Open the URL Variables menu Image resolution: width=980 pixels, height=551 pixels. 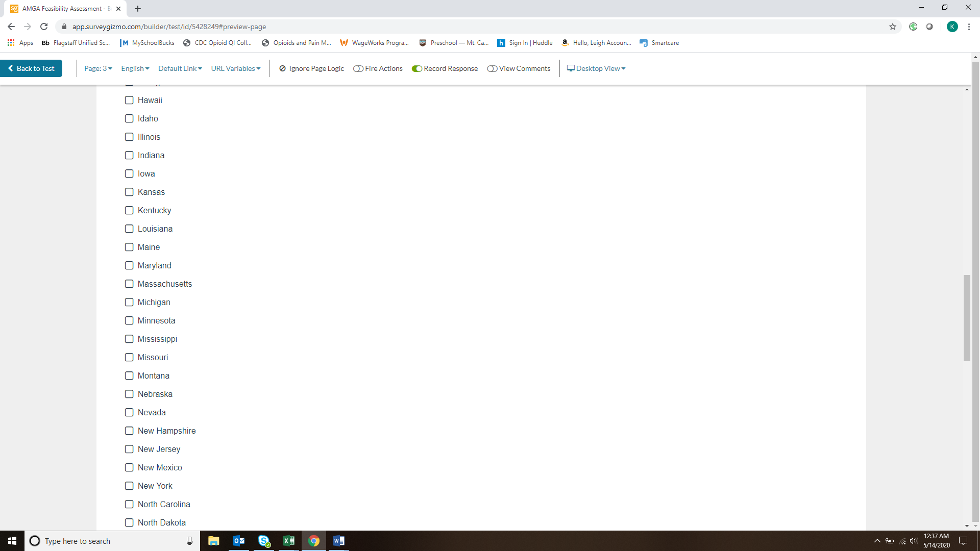pos(235,68)
